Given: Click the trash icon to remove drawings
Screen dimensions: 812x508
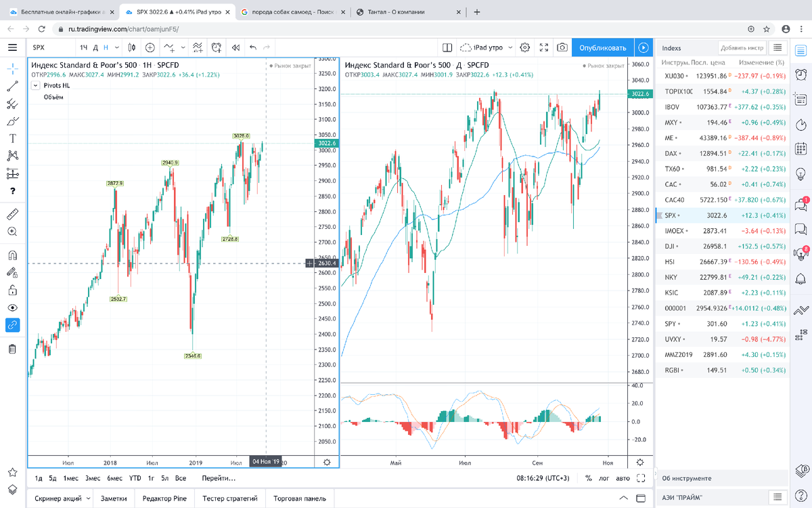Looking at the screenshot, I should (x=12, y=350).
